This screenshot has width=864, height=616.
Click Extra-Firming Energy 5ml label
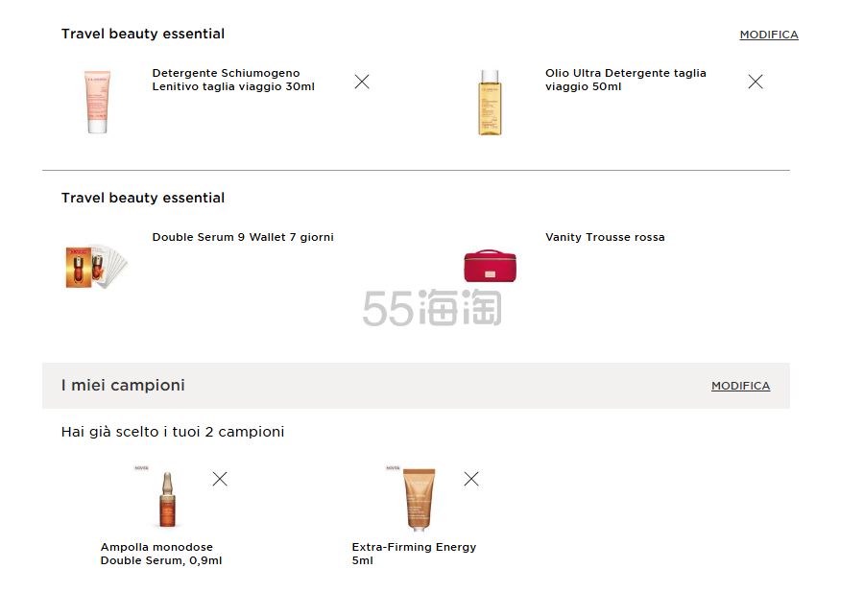coord(414,554)
